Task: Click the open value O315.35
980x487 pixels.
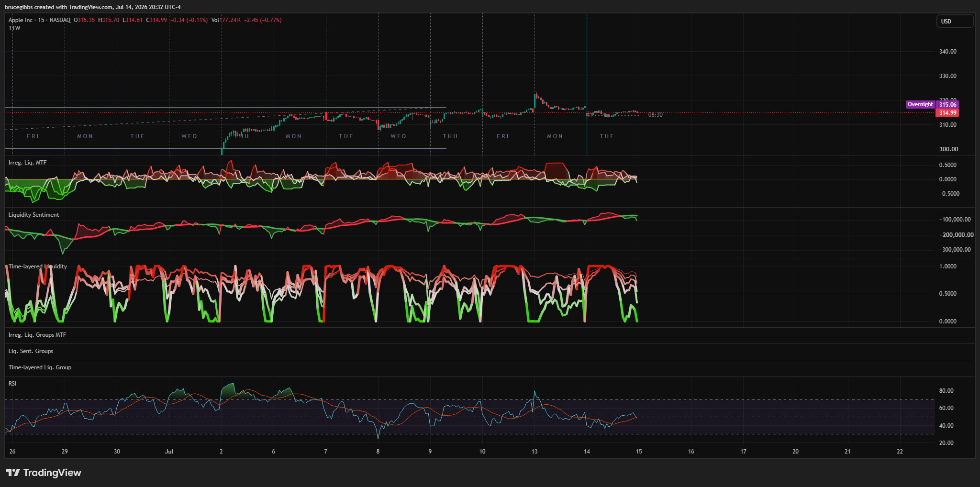Action: click(x=84, y=20)
